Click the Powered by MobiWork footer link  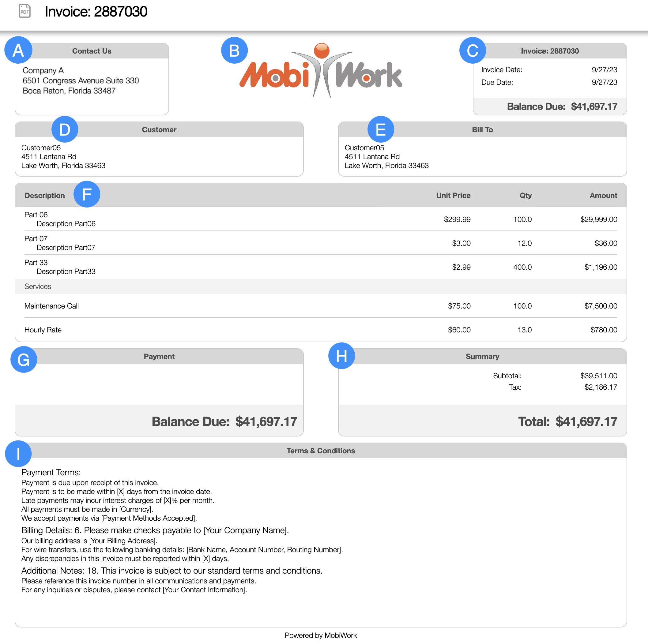320,635
